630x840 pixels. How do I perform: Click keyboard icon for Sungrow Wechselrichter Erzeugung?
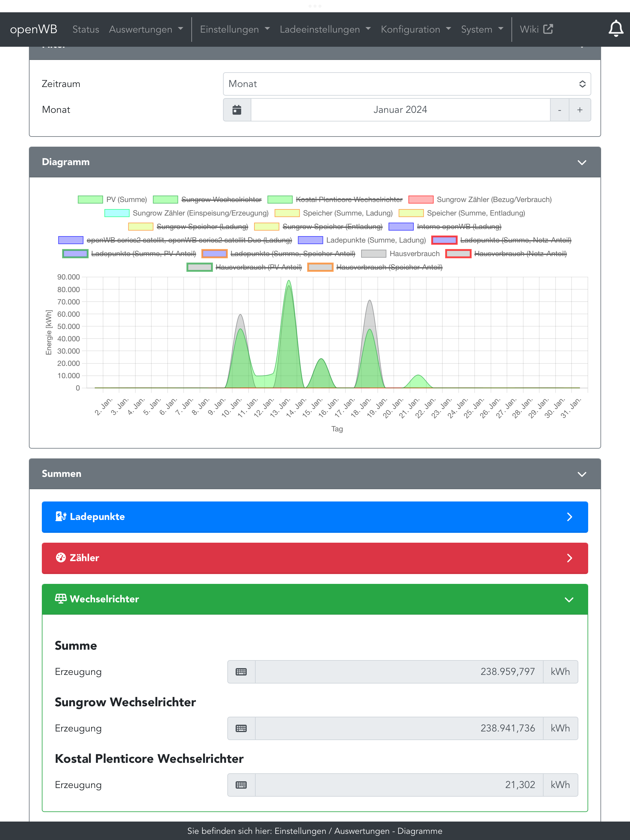(x=241, y=728)
